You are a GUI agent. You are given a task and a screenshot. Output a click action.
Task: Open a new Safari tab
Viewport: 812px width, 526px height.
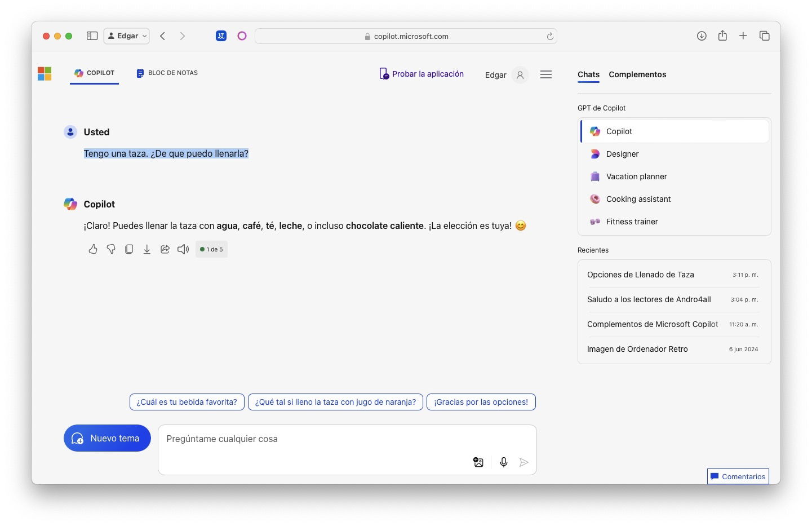pos(743,36)
